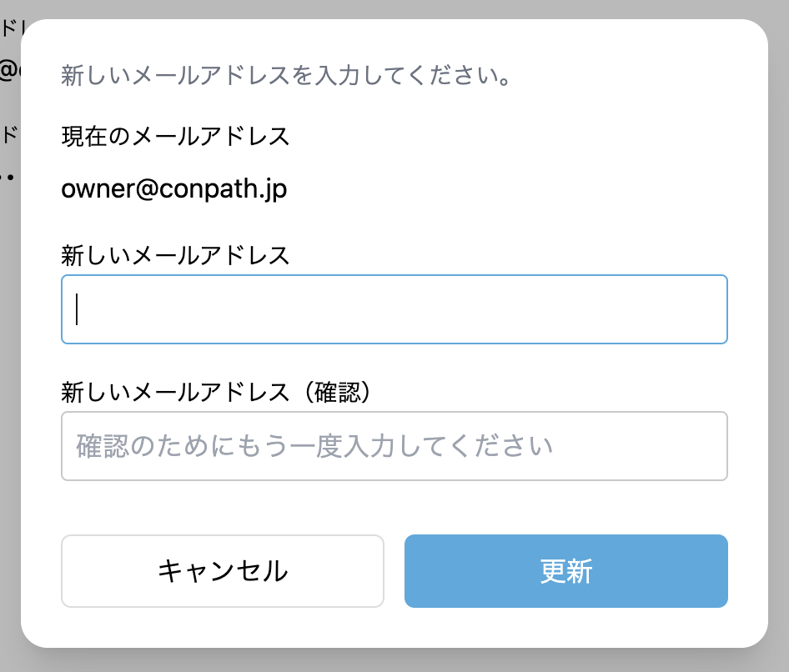The image size is (789, 672).
Task: Click the dimmed backdrop right of the dialog
Action: tap(778, 333)
